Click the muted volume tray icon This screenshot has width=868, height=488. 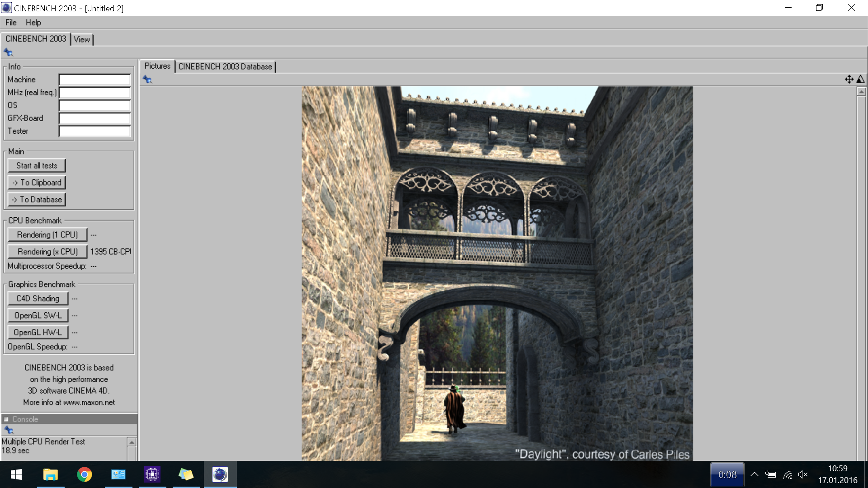pos(803,474)
